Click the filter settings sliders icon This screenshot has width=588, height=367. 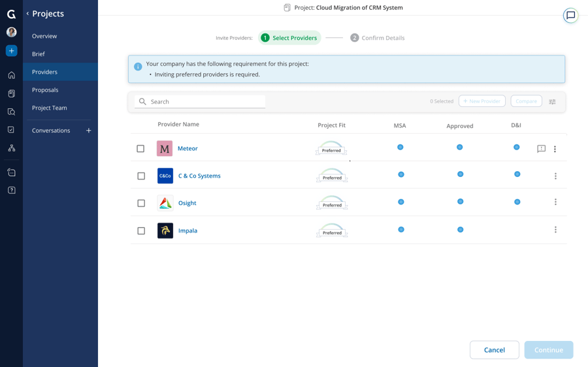[x=552, y=102]
